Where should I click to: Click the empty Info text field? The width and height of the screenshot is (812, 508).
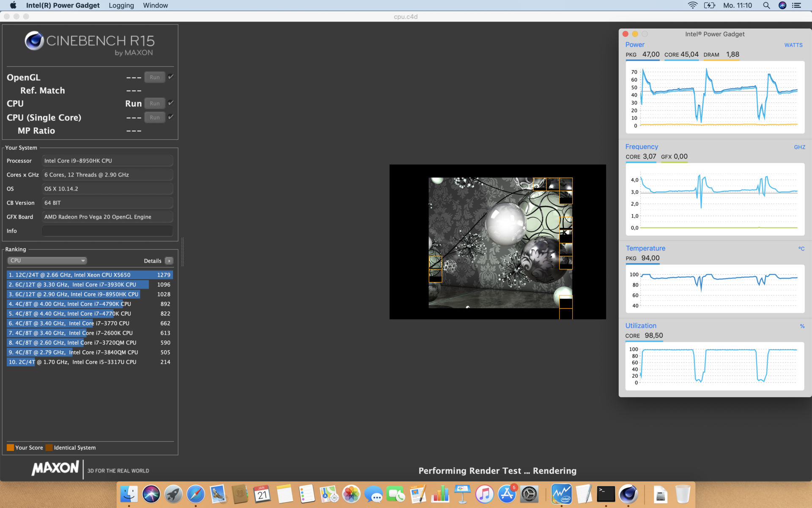[x=107, y=231]
